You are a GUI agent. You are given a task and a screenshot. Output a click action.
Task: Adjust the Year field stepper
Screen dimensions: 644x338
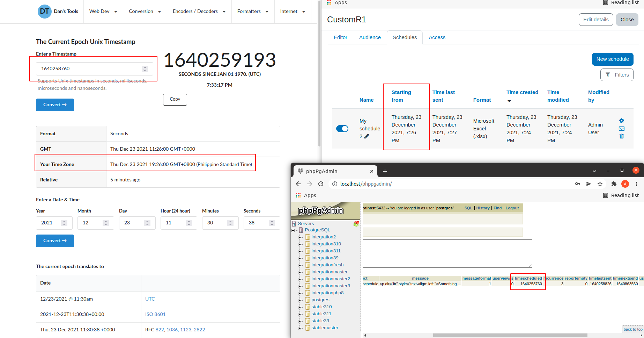pyautogui.click(x=64, y=223)
